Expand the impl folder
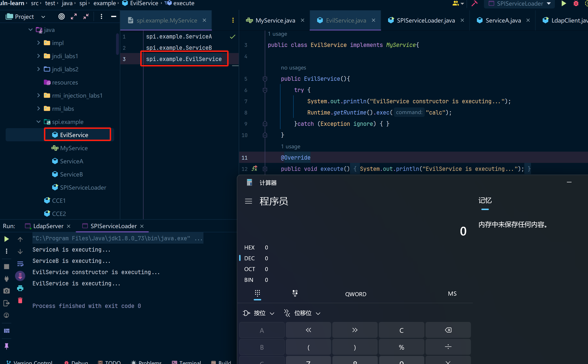The height and width of the screenshot is (364, 588). 39,43
